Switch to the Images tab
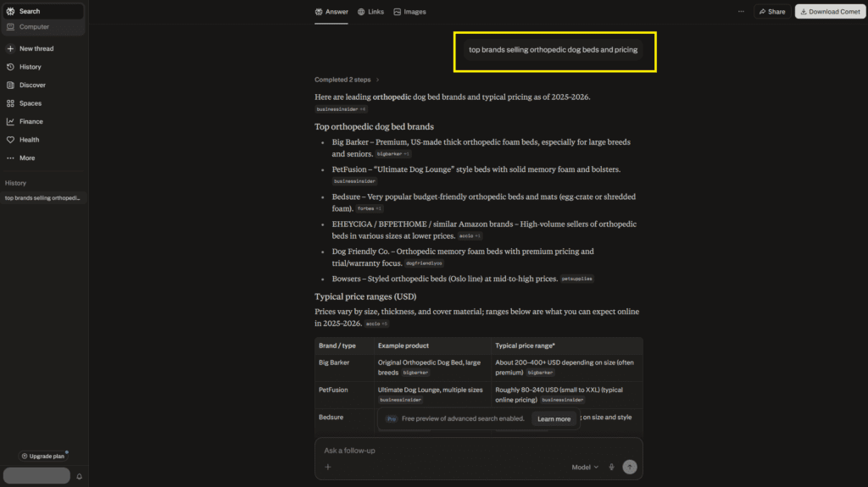This screenshot has height=487, width=868. coord(409,12)
